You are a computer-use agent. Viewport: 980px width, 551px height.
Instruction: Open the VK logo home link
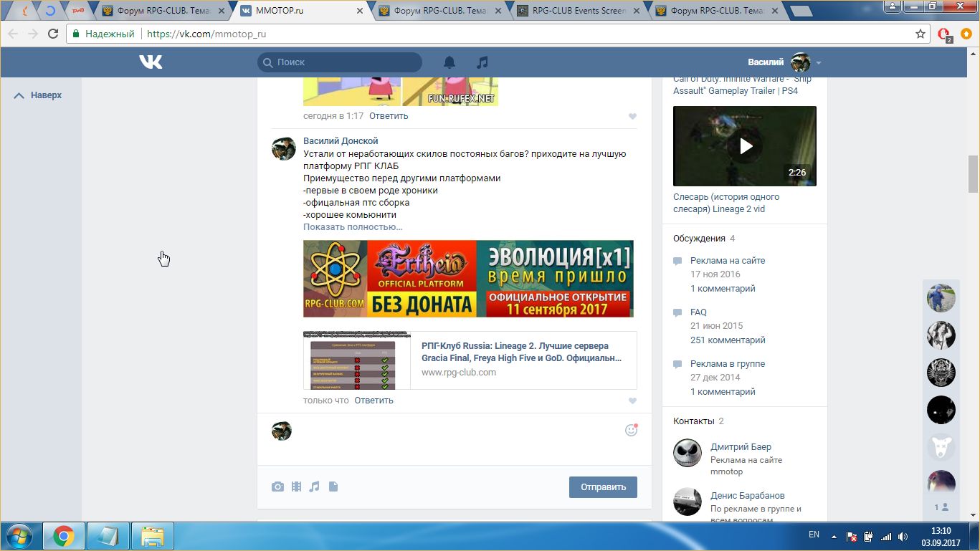tap(151, 62)
